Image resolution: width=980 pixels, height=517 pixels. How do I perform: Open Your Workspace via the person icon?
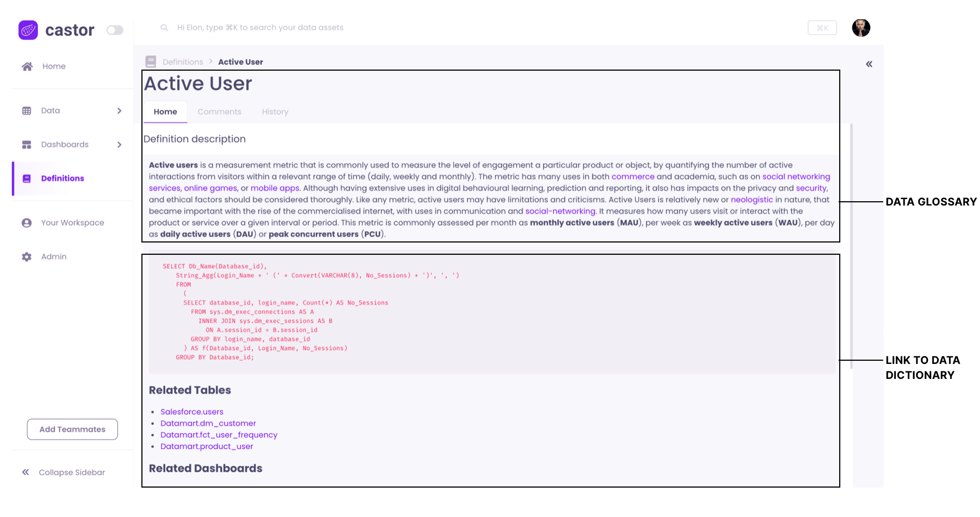(x=27, y=223)
